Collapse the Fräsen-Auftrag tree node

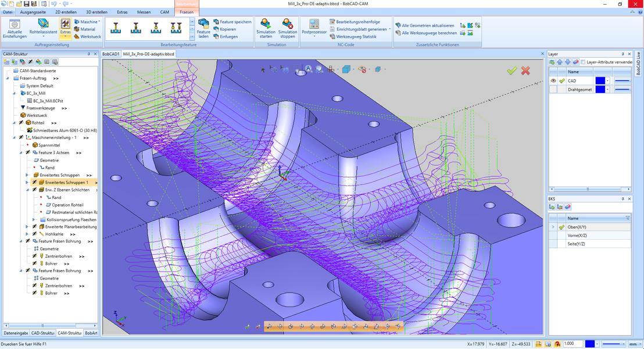point(8,78)
